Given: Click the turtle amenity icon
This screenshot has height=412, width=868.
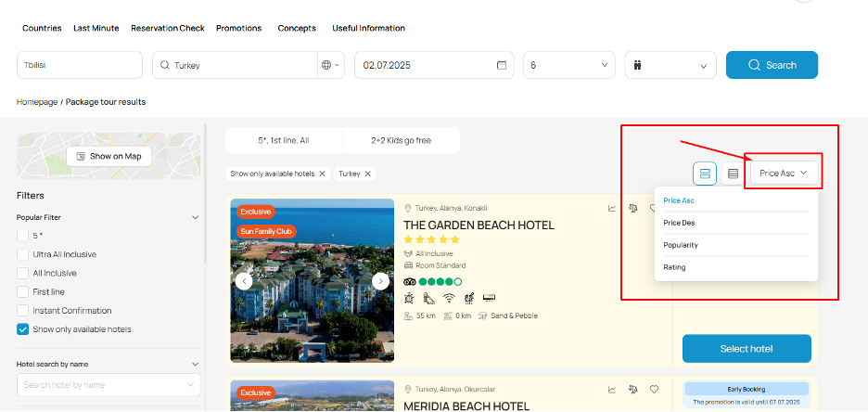Looking at the screenshot, I should coord(409,299).
